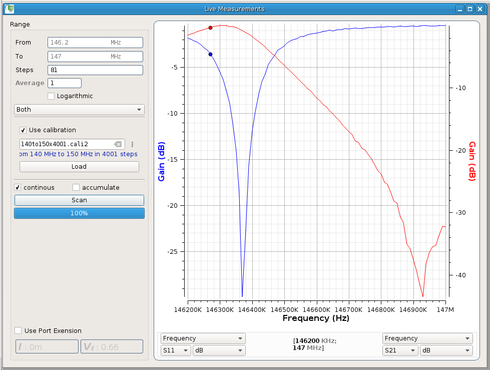The image size is (490, 370).
Task: Open left axis Frequency dropdown
Action: click(x=203, y=338)
